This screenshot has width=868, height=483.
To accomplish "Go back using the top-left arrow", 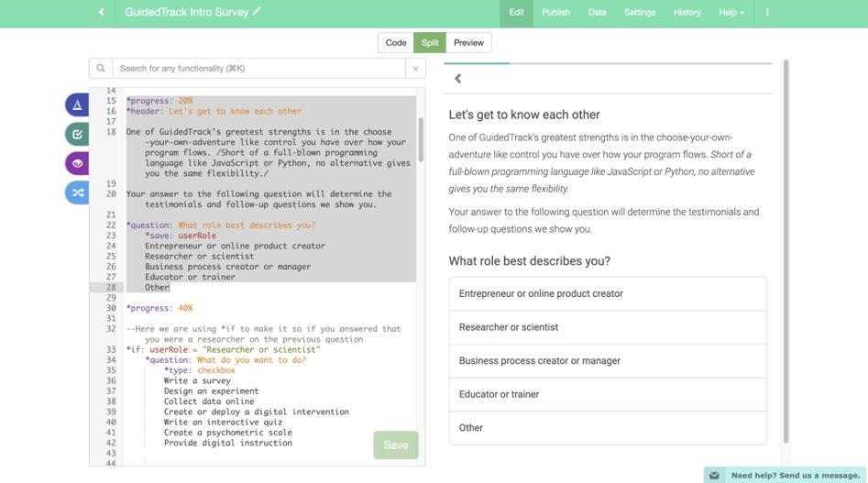I will [102, 13].
